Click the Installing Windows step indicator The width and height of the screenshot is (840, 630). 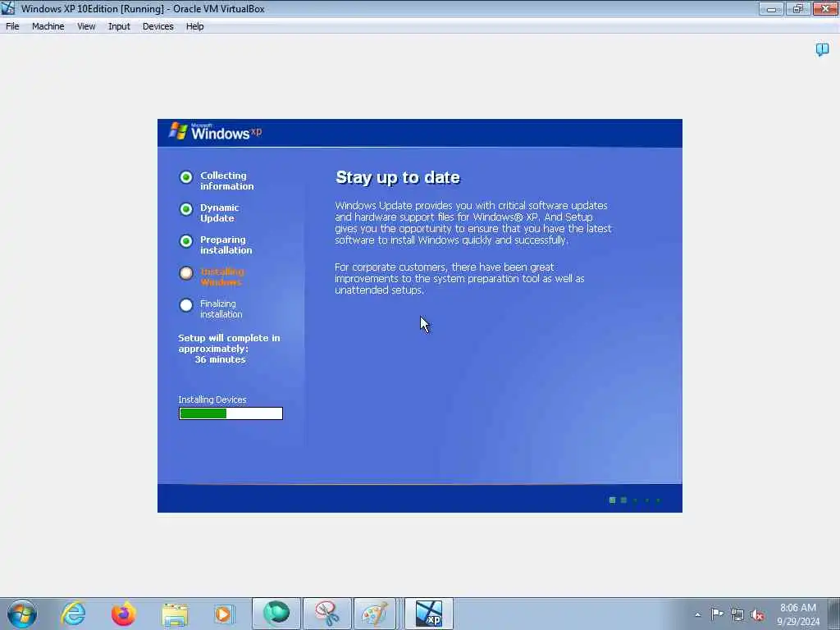click(186, 273)
